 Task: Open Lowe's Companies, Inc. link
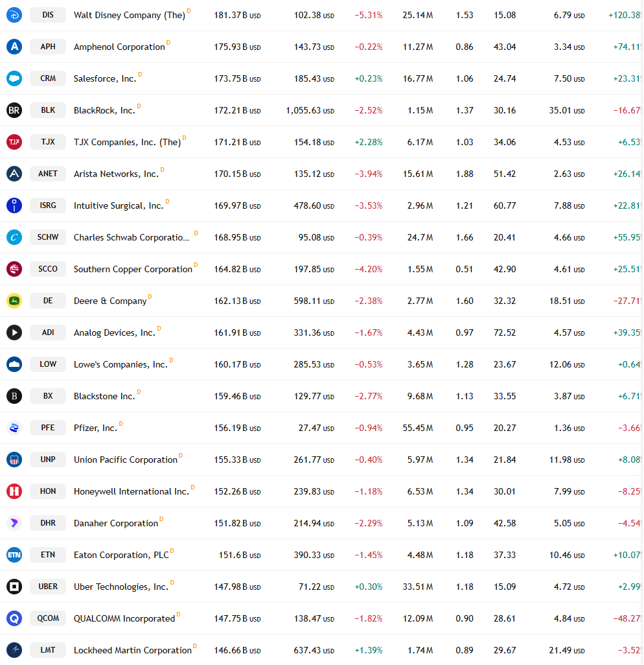(121, 365)
